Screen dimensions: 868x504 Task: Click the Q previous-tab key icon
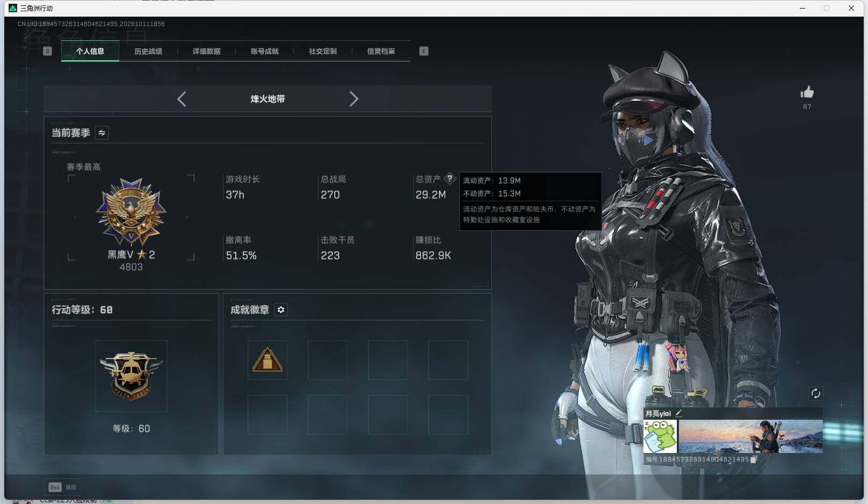pyautogui.click(x=47, y=51)
